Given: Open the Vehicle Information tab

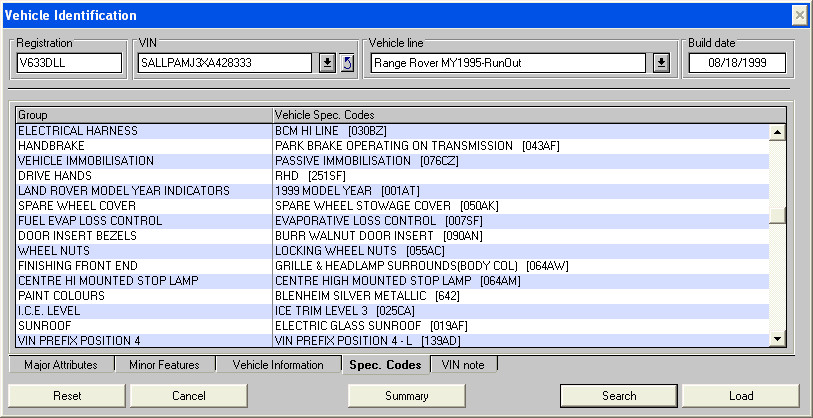Looking at the screenshot, I should (278, 365).
